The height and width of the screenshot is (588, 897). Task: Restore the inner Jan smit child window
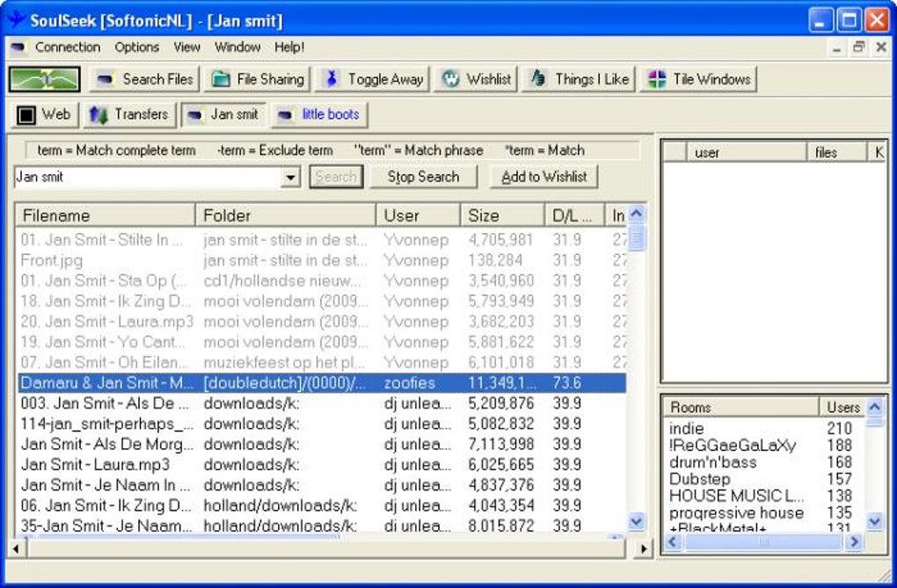pos(858,47)
